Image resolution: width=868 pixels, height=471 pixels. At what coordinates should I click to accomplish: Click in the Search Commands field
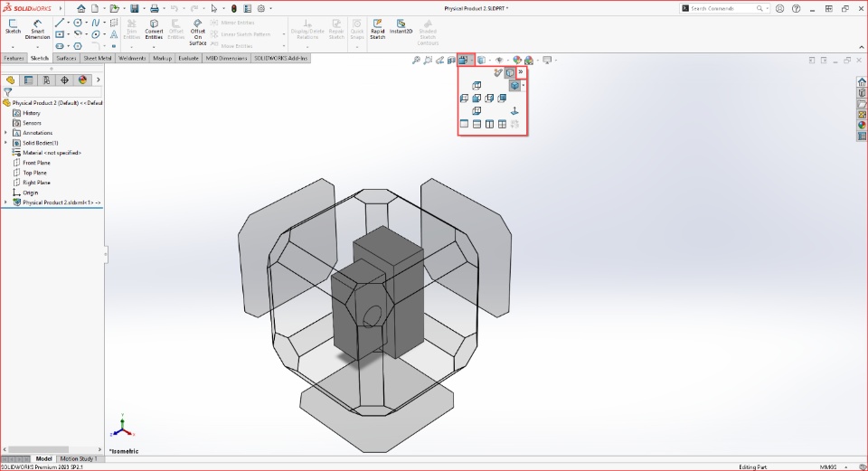722,8
